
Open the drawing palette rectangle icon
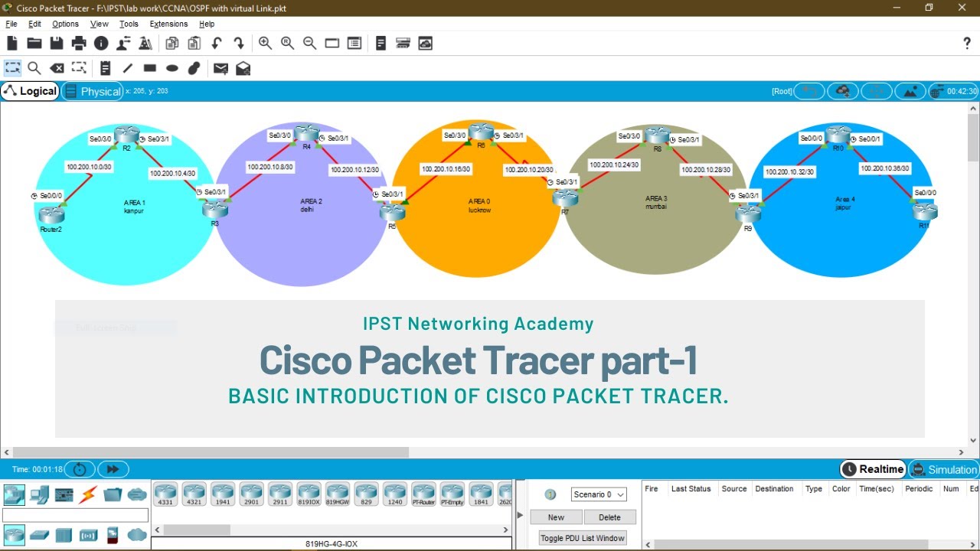click(332, 44)
